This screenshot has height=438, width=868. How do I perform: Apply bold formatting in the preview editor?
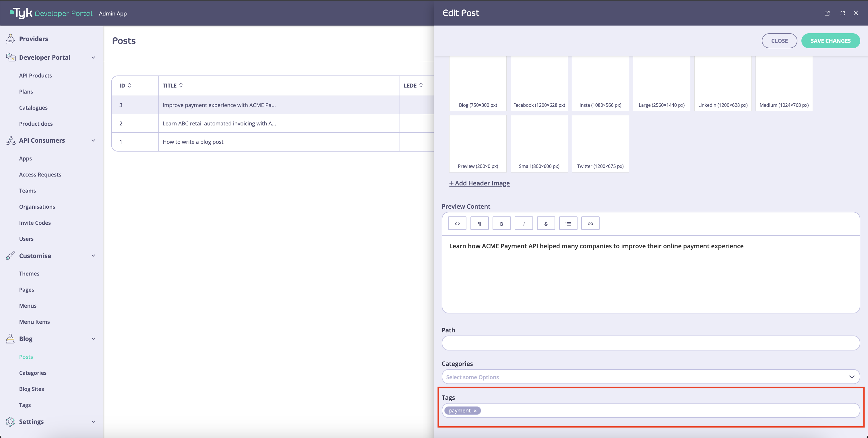(501, 223)
